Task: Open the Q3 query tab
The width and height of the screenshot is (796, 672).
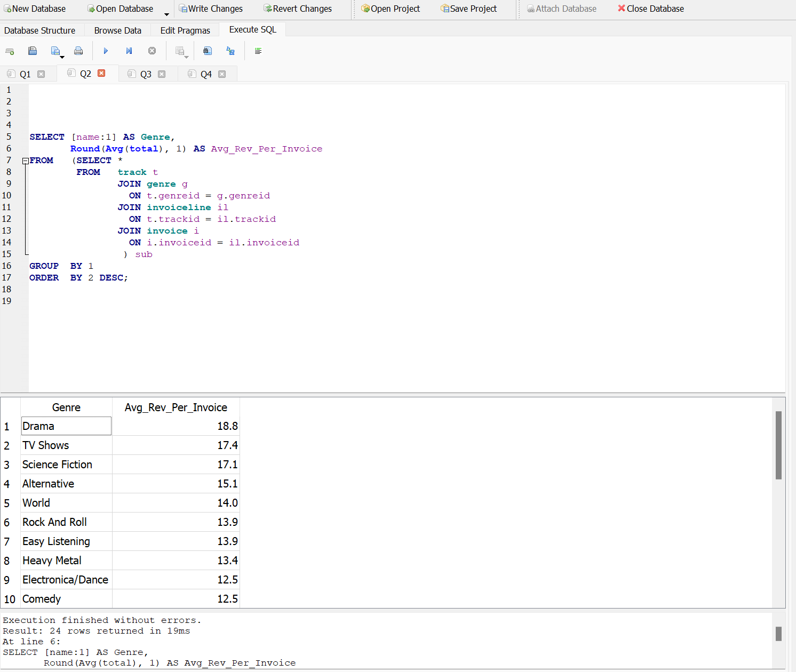Action: pos(146,74)
